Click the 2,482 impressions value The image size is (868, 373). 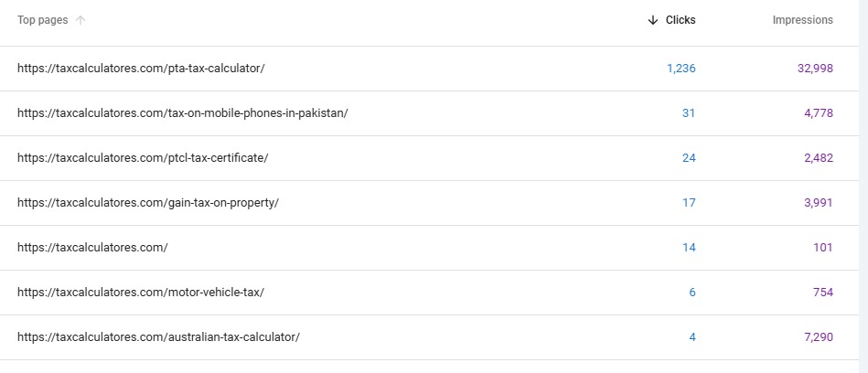[x=818, y=158]
